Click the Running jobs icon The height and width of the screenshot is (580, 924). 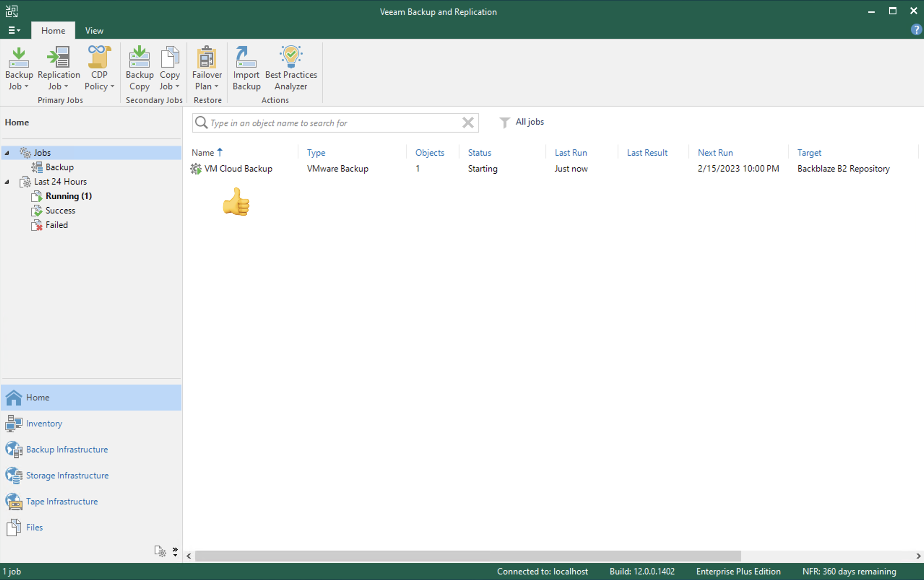tap(37, 196)
